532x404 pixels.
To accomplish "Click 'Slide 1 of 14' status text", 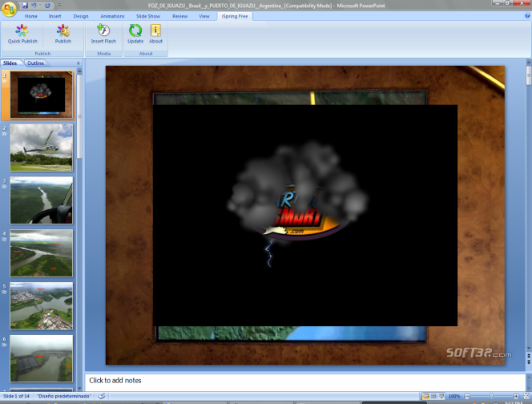I will [x=16, y=396].
